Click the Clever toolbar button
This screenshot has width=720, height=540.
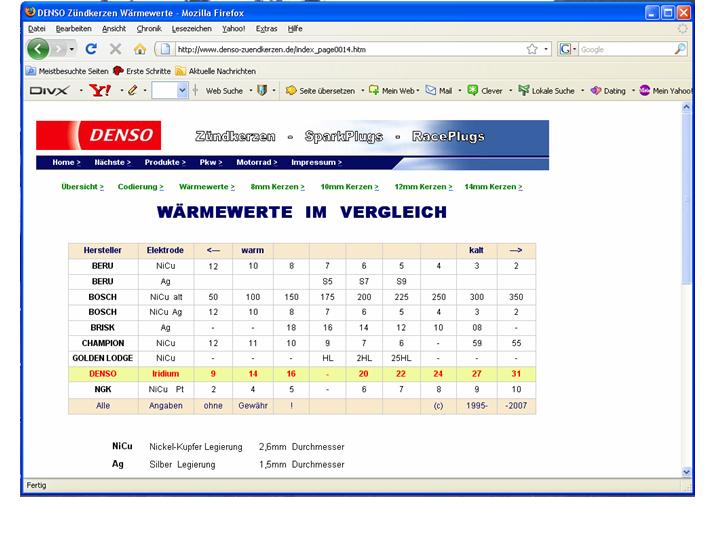click(485, 91)
